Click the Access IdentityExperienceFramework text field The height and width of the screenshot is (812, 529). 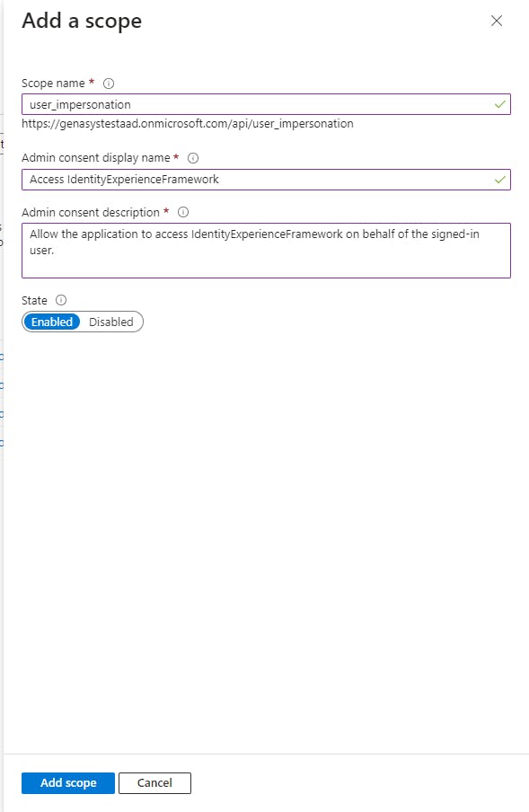click(x=266, y=179)
